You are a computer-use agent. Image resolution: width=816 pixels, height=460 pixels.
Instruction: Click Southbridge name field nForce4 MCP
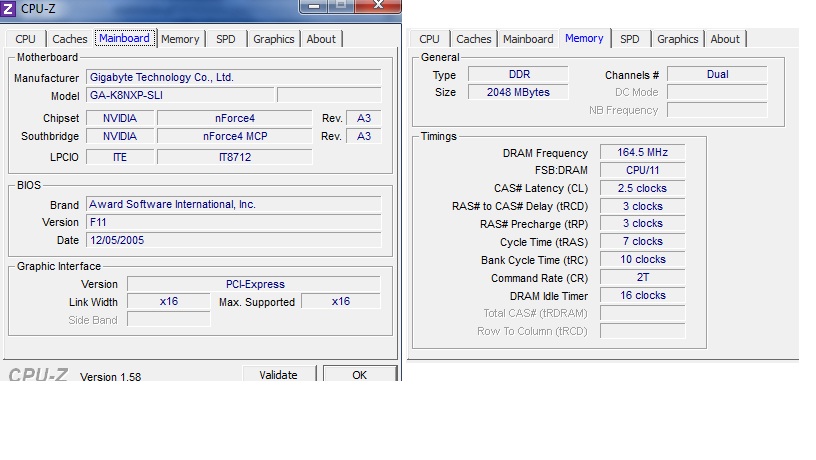[x=235, y=136]
